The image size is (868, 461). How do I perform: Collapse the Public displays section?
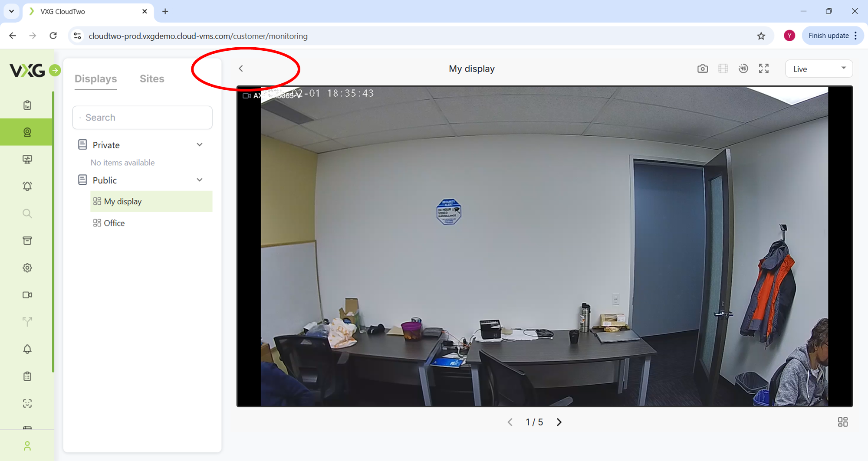click(x=199, y=180)
